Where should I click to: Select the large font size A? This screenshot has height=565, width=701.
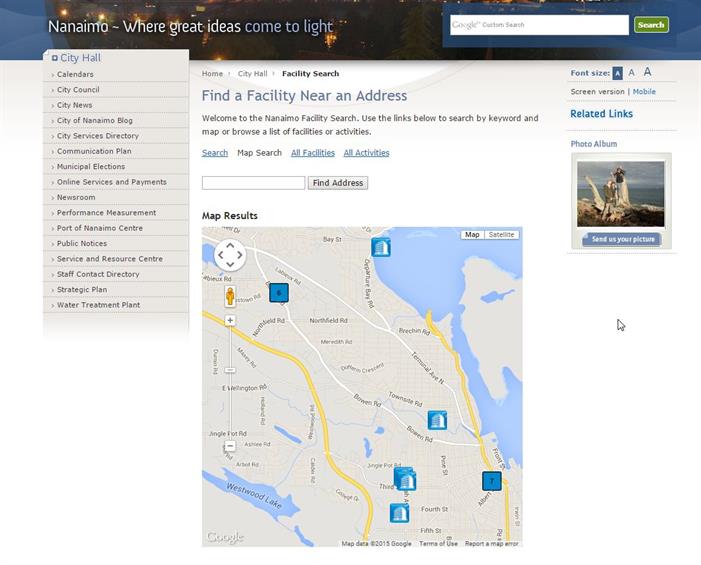tap(647, 72)
